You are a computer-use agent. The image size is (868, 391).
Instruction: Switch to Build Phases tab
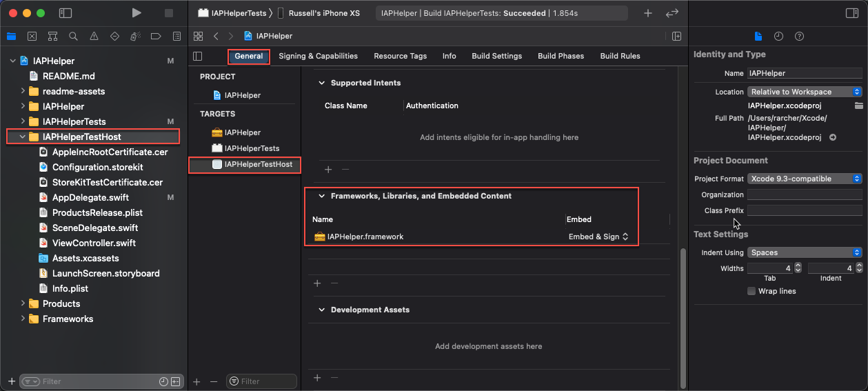click(561, 56)
